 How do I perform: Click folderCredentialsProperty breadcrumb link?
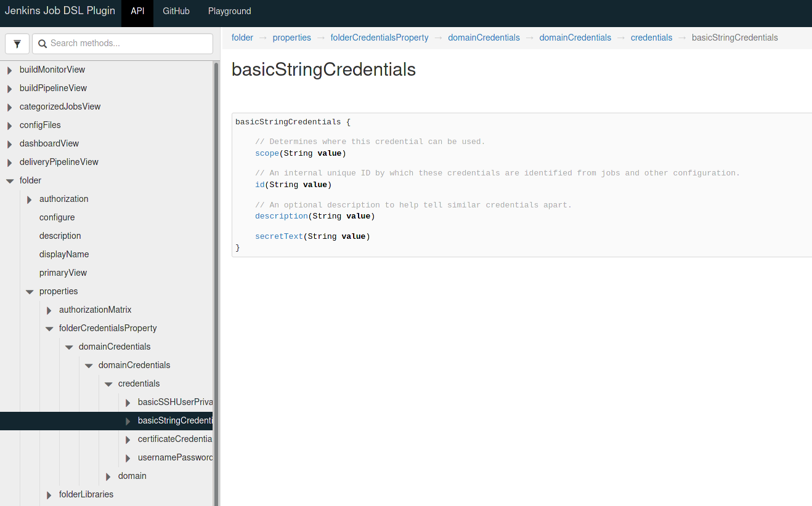click(x=379, y=38)
